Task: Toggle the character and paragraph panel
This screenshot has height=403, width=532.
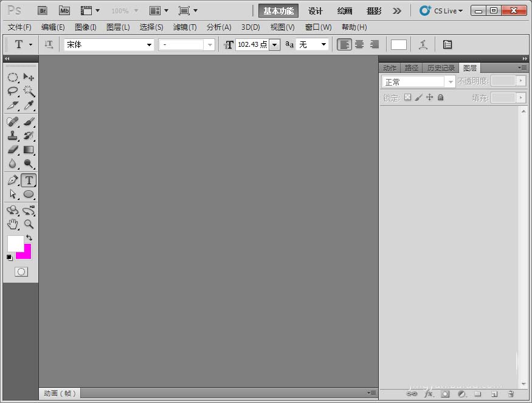Action: click(x=447, y=44)
